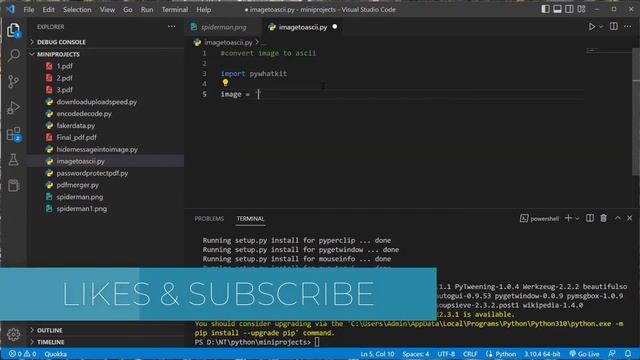Open encodedecode.py file
Viewport: 640px width, 360px height.
point(106,113)
